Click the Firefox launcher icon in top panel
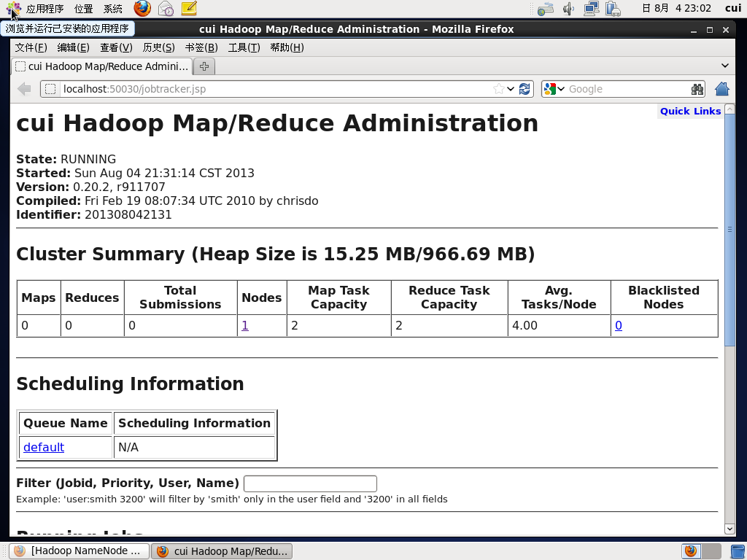Viewport: 747px width, 560px height. pyautogui.click(x=142, y=8)
